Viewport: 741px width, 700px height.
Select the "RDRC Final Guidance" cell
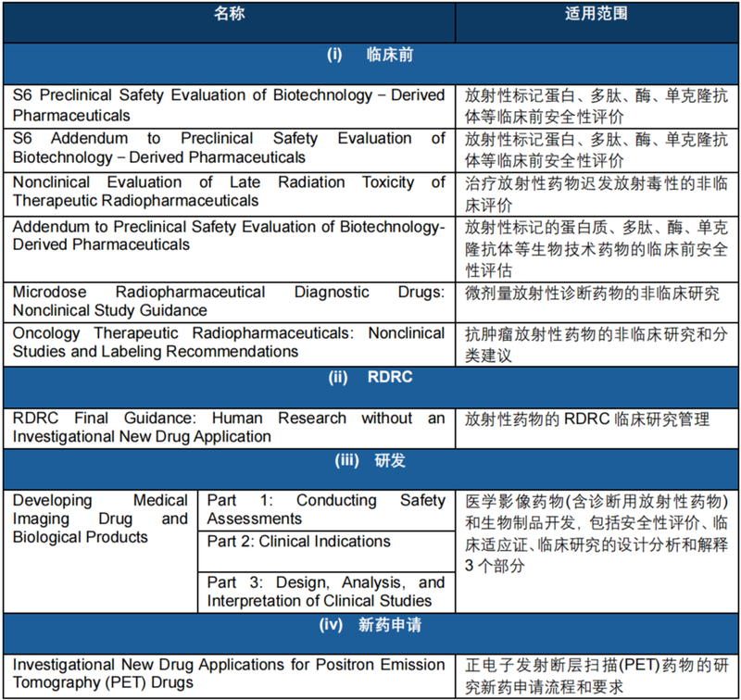(x=229, y=427)
